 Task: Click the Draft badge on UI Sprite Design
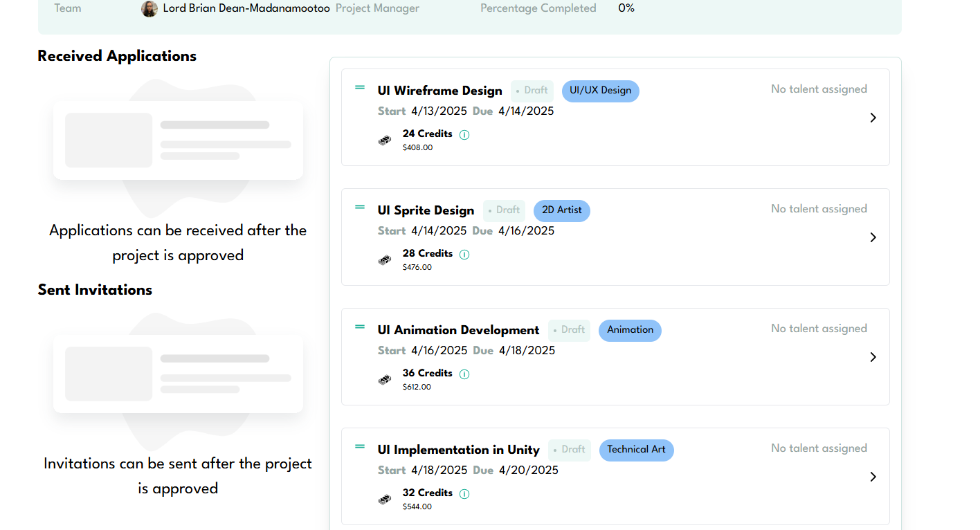tap(504, 210)
